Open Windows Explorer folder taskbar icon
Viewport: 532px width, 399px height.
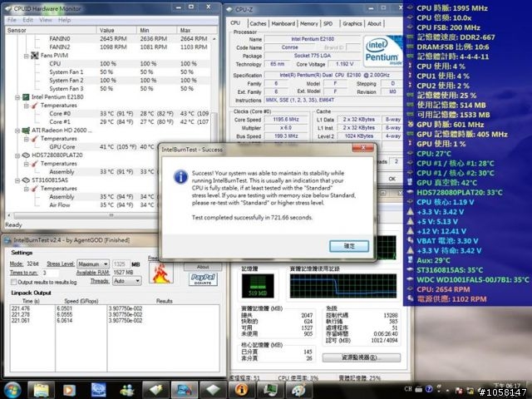(x=41, y=390)
